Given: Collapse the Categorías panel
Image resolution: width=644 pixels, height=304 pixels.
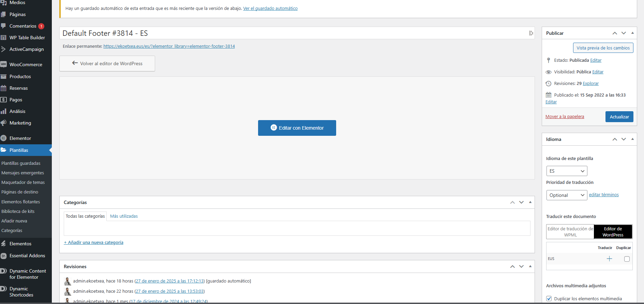Looking at the screenshot, I should tap(530, 202).
